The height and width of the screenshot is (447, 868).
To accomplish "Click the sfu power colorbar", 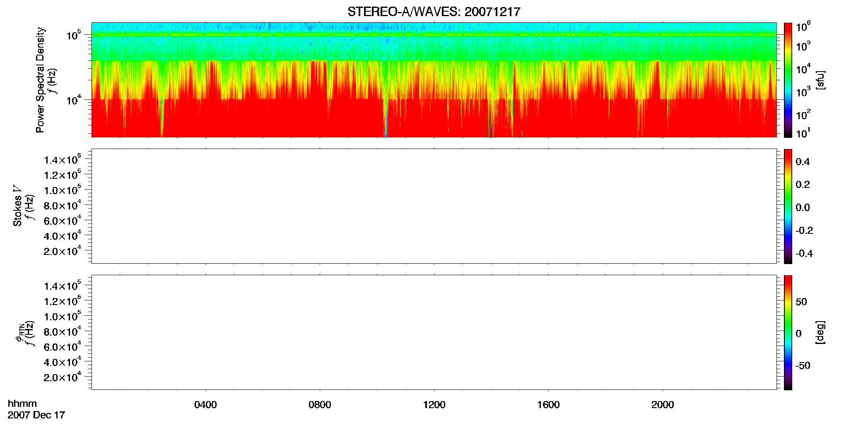I will pos(788,79).
